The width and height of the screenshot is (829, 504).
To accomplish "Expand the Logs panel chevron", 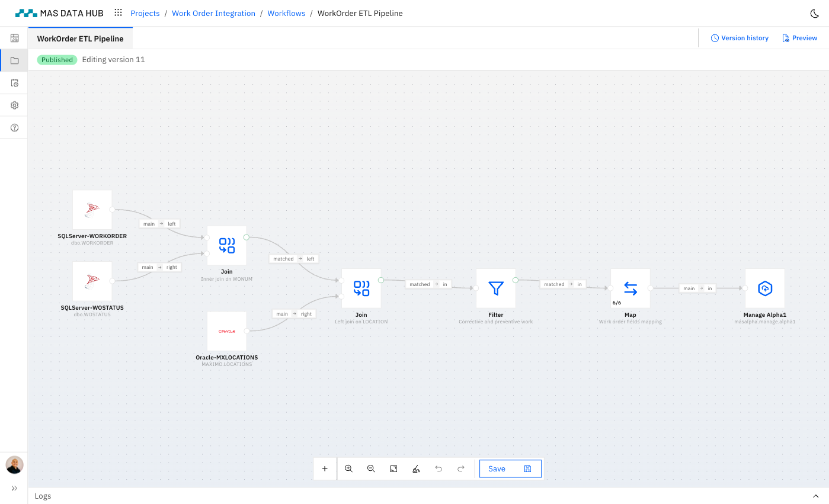I will 815,496.
